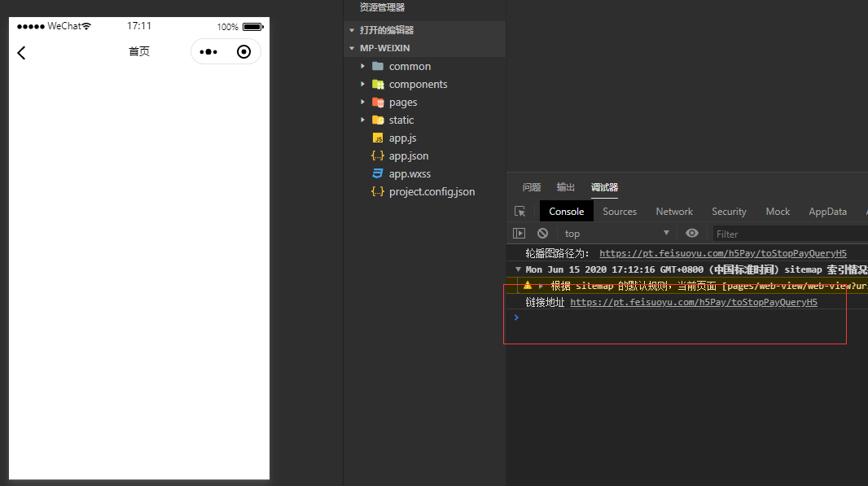Open the Sources tab
Viewport: 868px width, 486px height.
point(620,212)
